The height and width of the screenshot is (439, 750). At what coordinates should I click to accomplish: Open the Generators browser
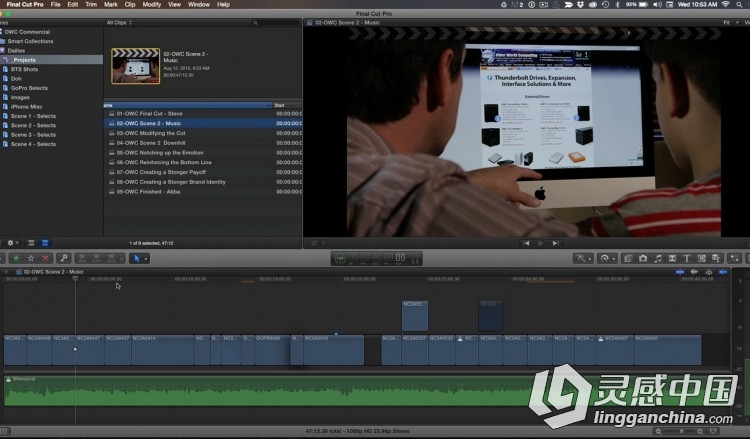click(x=702, y=258)
